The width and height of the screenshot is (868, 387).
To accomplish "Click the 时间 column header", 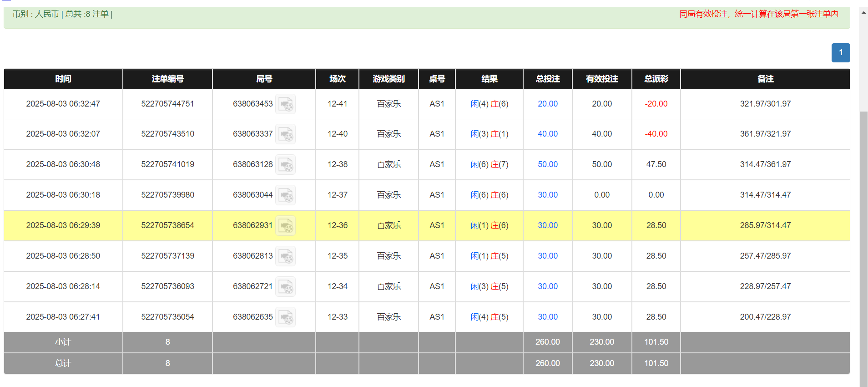I will [63, 79].
